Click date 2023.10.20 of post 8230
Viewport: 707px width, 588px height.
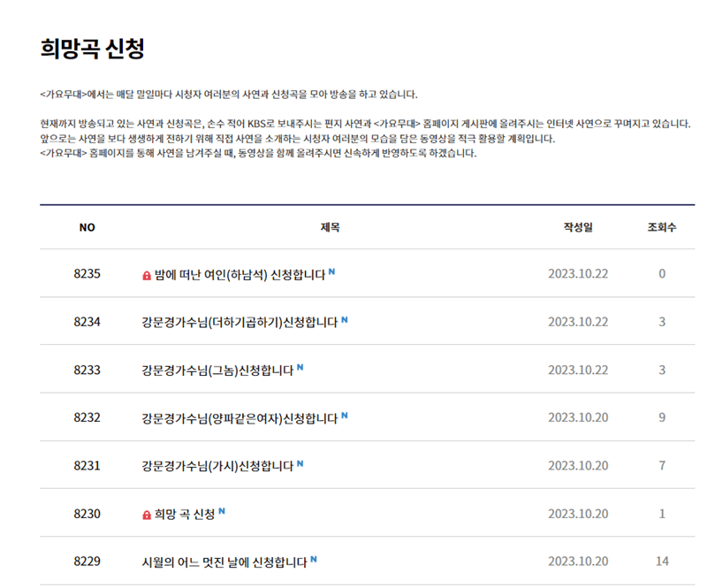tap(578, 514)
